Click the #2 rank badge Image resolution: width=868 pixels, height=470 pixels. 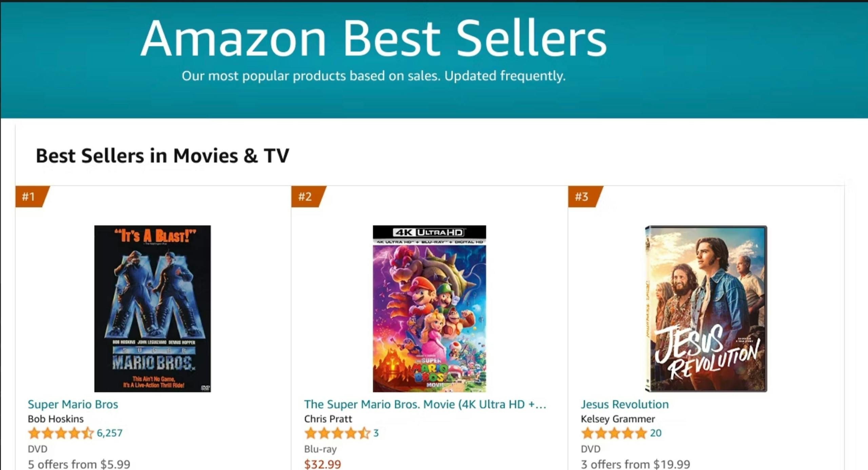(x=308, y=196)
